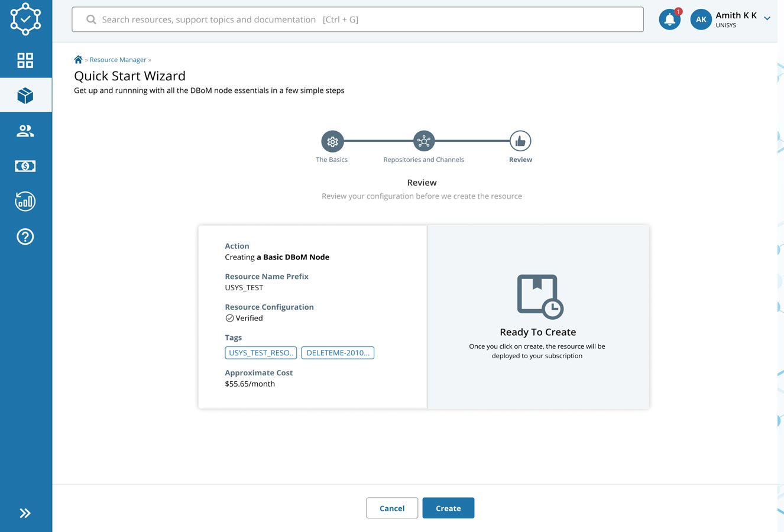This screenshot has height=532, width=784.
Task: Click in the search resources field
Action: coord(357,20)
